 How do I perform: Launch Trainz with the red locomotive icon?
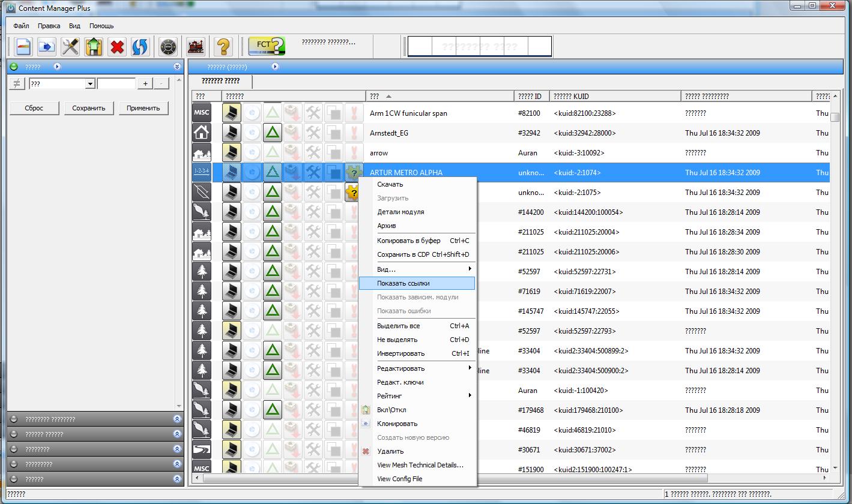196,46
